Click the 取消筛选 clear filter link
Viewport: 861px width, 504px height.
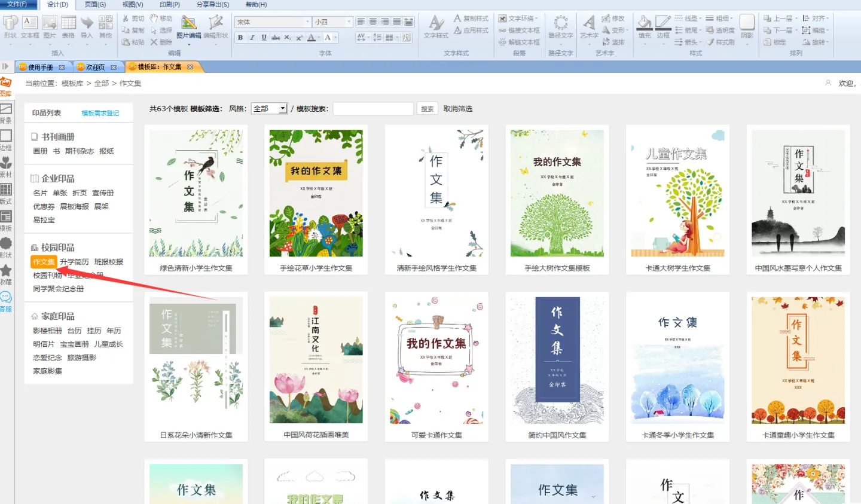457,109
